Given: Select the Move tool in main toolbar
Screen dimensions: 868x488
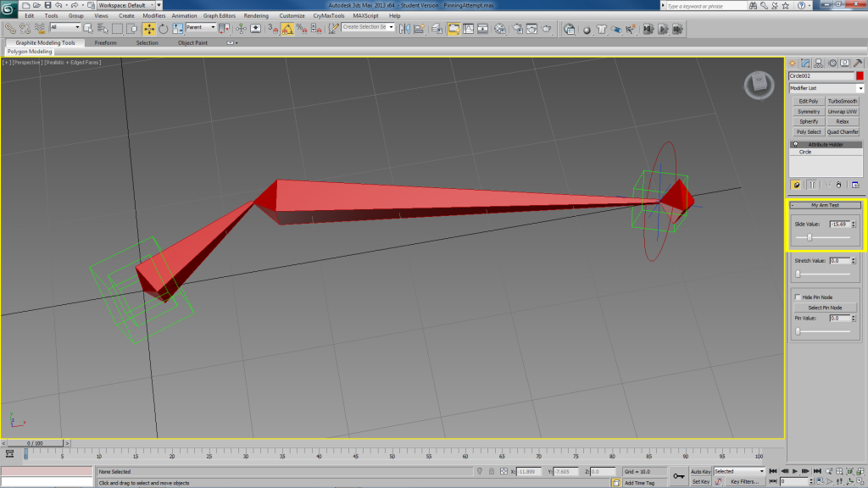Looking at the screenshot, I should tap(149, 28).
